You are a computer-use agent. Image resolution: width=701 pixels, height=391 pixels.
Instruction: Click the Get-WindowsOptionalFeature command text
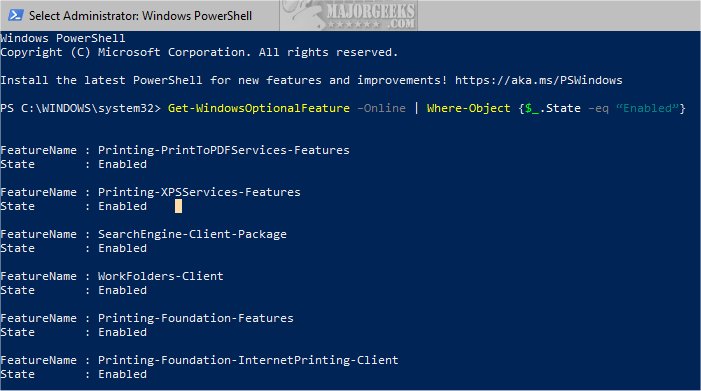coord(259,108)
